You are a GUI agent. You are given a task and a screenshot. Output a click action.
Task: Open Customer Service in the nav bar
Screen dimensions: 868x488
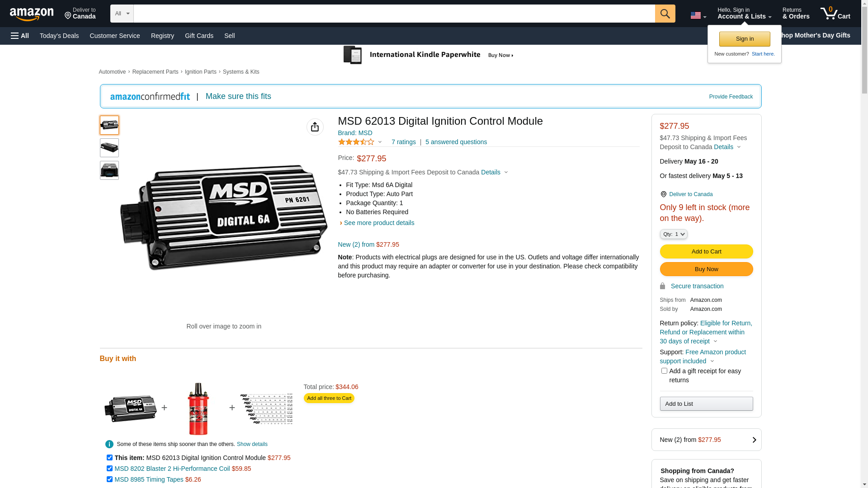tap(115, 36)
